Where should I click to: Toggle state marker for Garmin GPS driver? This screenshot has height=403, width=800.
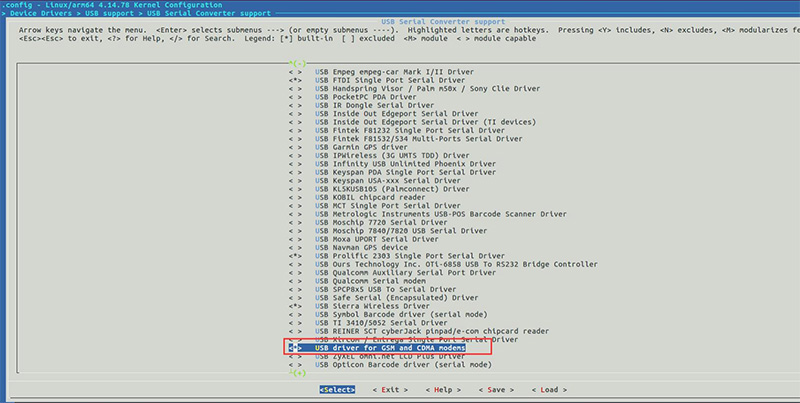pos(295,147)
